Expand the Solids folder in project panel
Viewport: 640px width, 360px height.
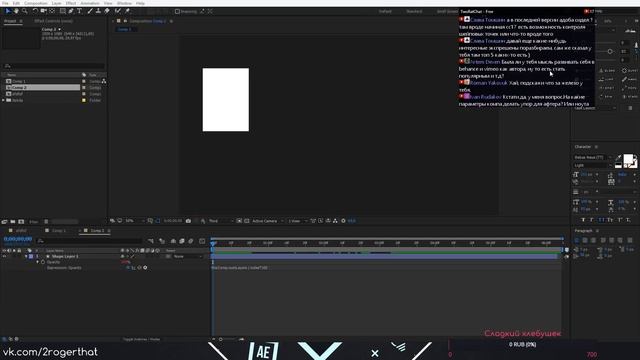[4, 100]
